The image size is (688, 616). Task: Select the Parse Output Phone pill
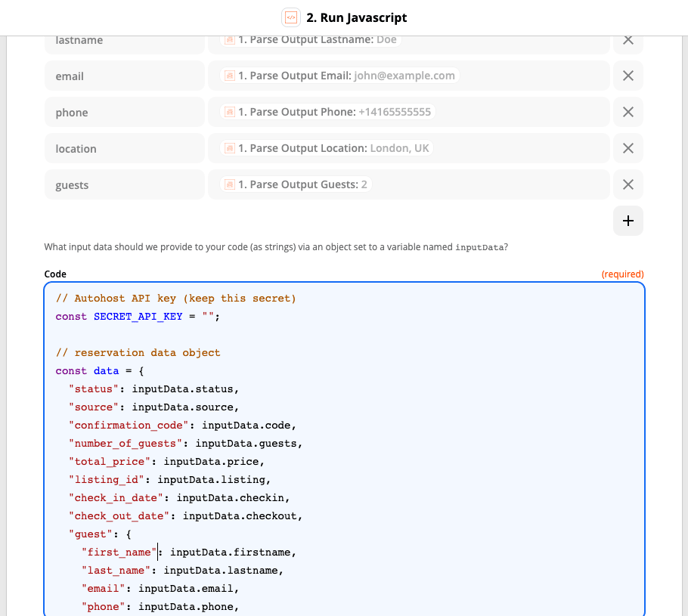(x=327, y=112)
